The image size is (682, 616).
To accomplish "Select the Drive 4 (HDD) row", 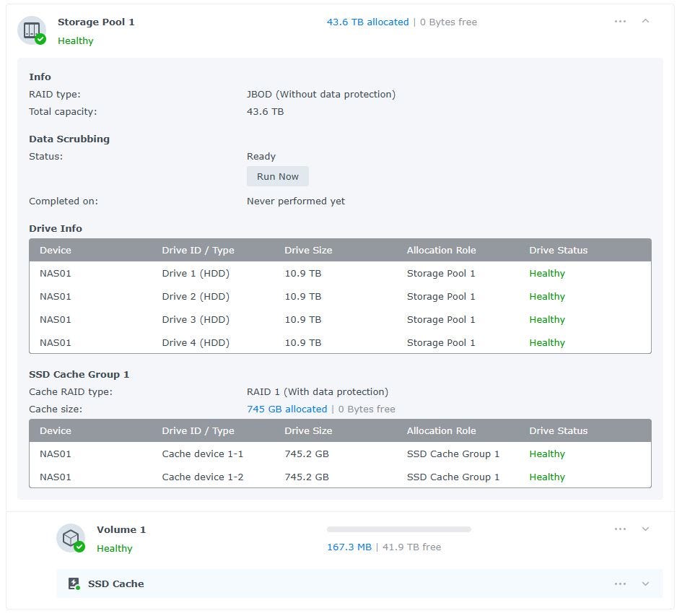I will 196,342.
